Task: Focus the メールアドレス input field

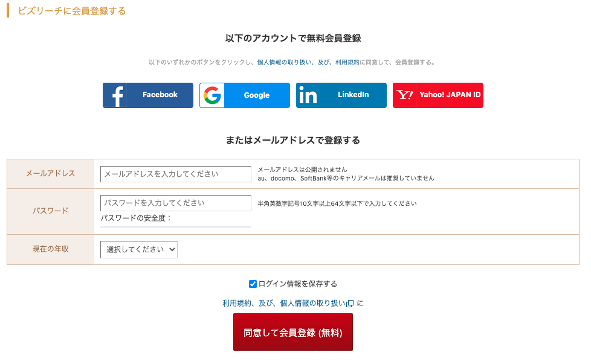Action: point(176,174)
